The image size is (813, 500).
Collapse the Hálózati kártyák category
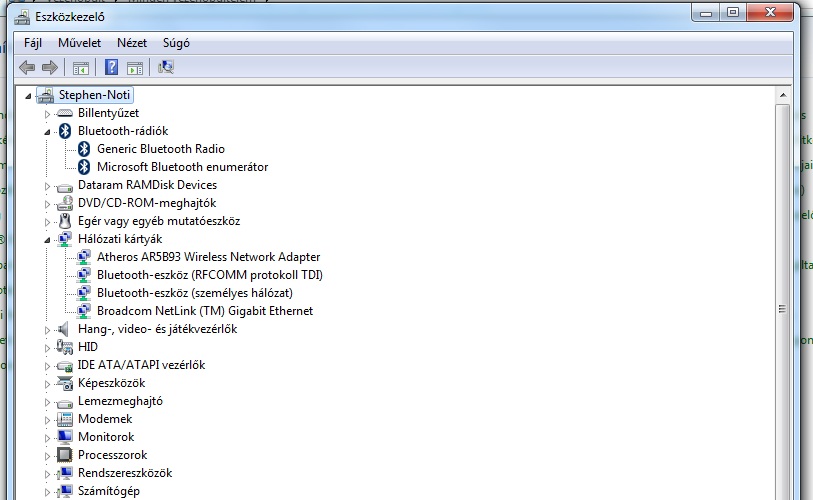[x=47, y=240]
